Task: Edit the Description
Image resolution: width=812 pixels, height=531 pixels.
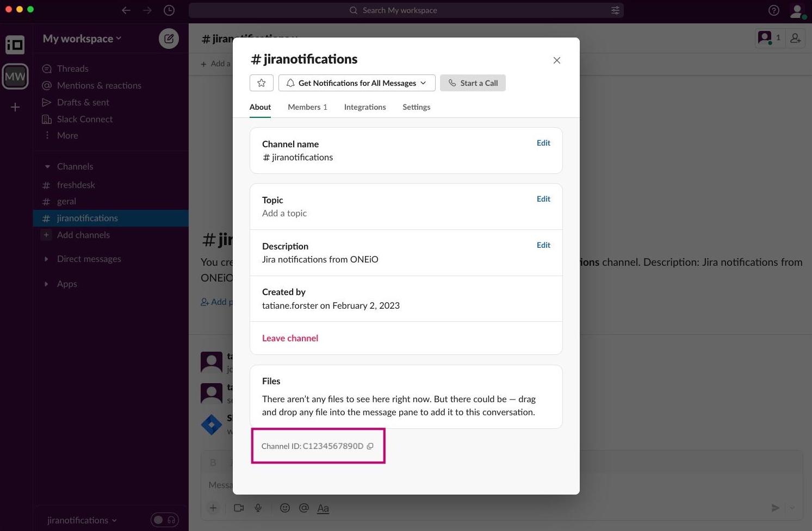Action: [543, 245]
